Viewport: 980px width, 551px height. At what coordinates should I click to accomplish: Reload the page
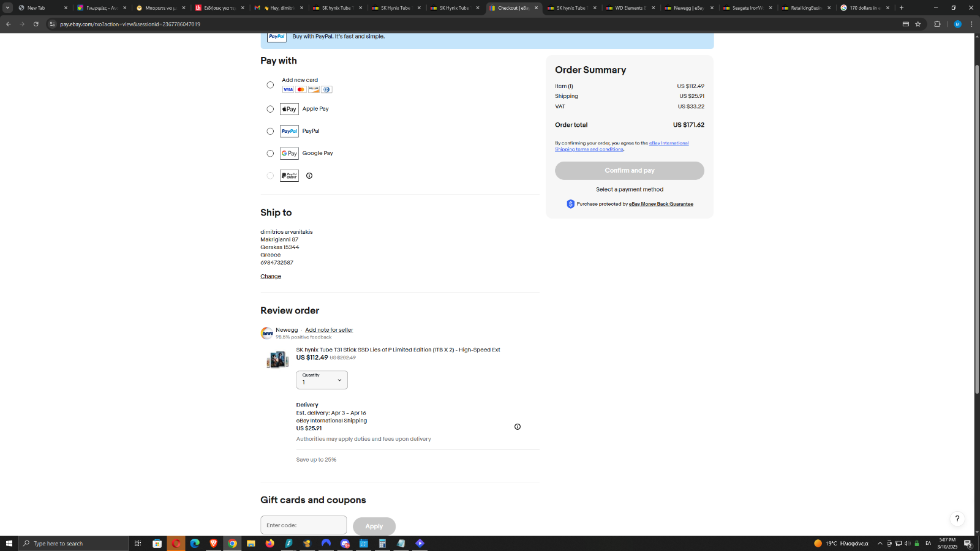(x=36, y=24)
